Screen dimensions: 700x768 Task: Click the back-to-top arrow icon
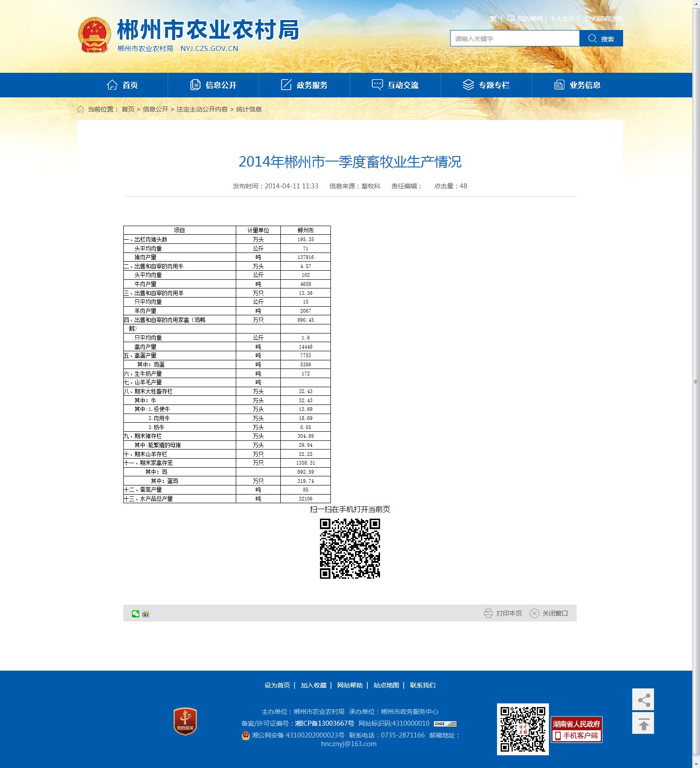[x=643, y=723]
